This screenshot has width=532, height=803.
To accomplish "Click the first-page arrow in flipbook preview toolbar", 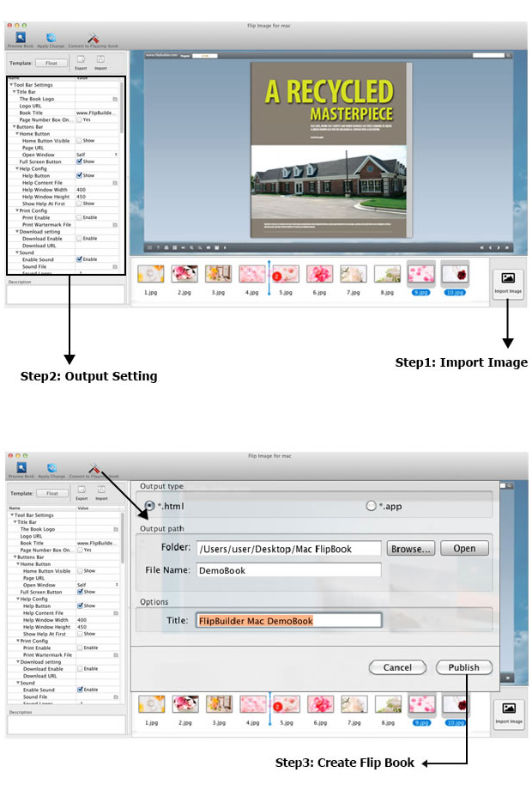I will [481, 247].
